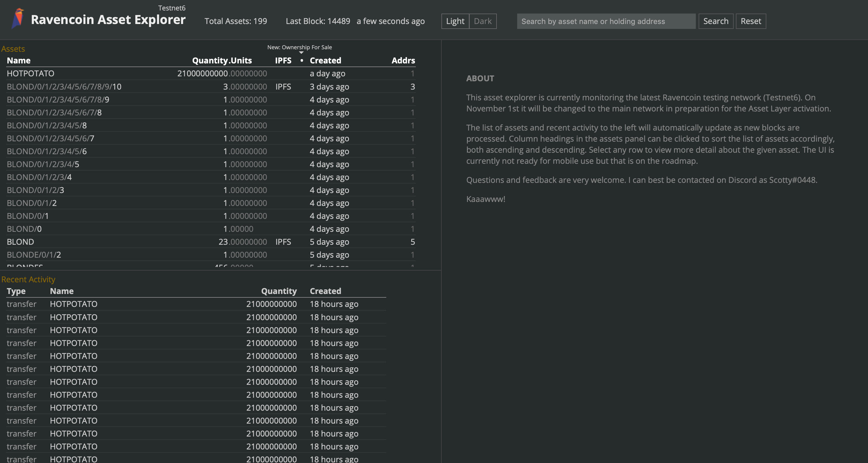
Task: Click the Ravencoin Asset Explorer title
Action: pyautogui.click(x=108, y=19)
